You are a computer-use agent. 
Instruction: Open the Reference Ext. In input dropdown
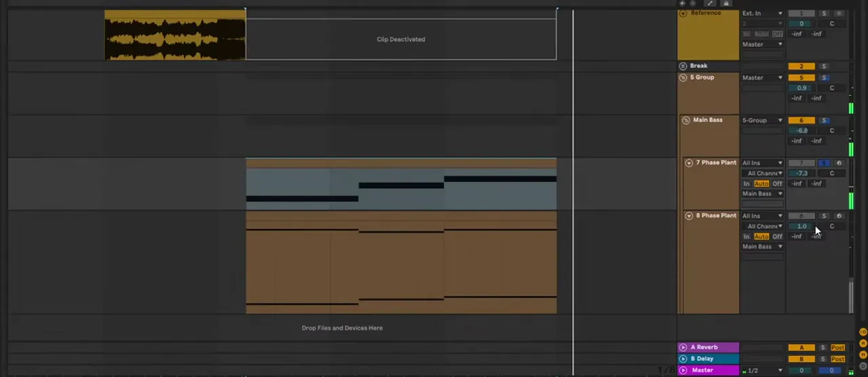tap(762, 14)
